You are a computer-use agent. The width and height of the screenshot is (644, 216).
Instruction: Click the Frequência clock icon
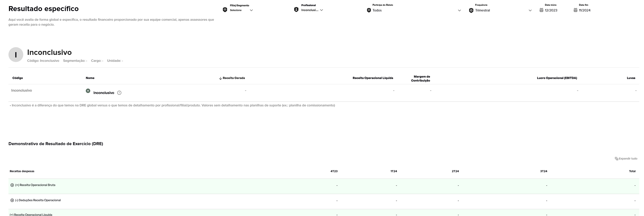471,10
